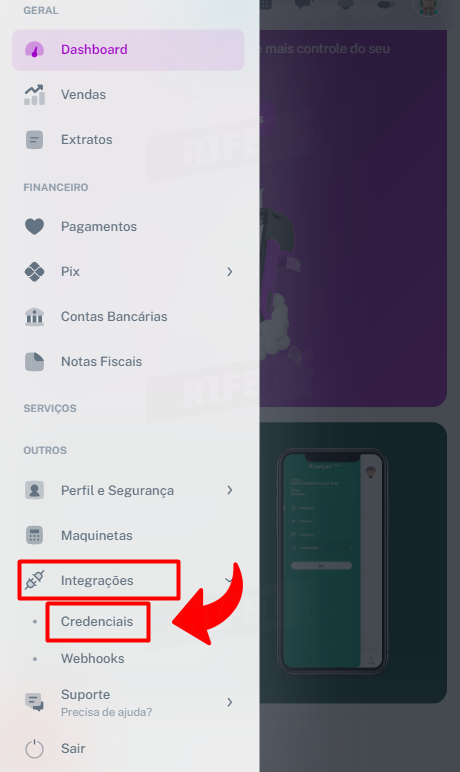Expand the Pix submenu chevron
The height and width of the screenshot is (772, 460).
(230, 272)
